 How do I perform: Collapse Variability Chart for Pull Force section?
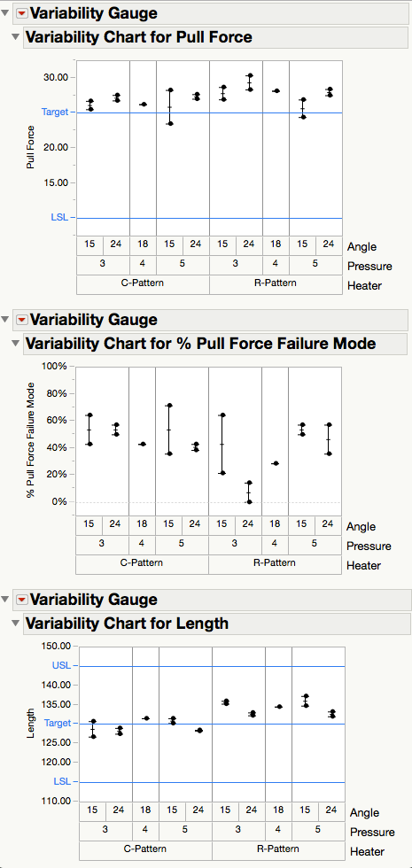[x=16, y=37]
